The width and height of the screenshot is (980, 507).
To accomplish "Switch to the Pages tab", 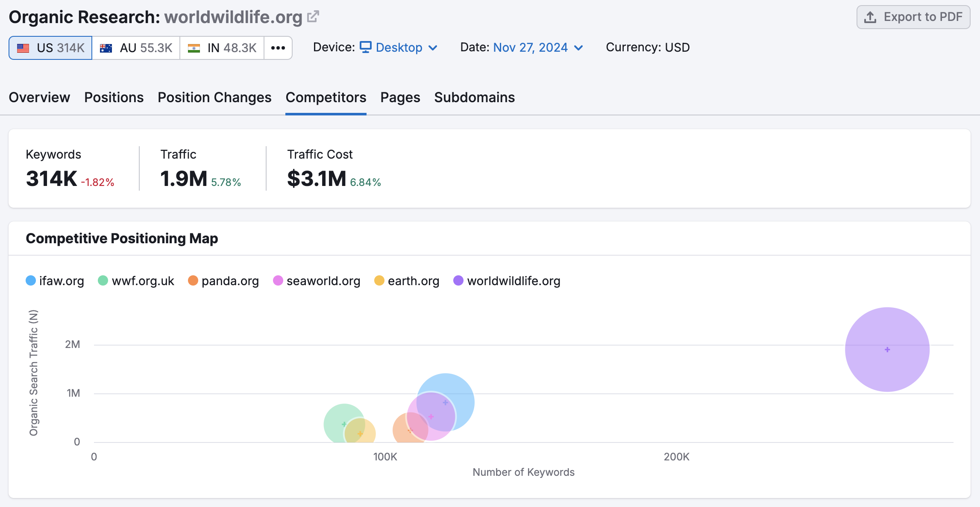I will point(400,97).
